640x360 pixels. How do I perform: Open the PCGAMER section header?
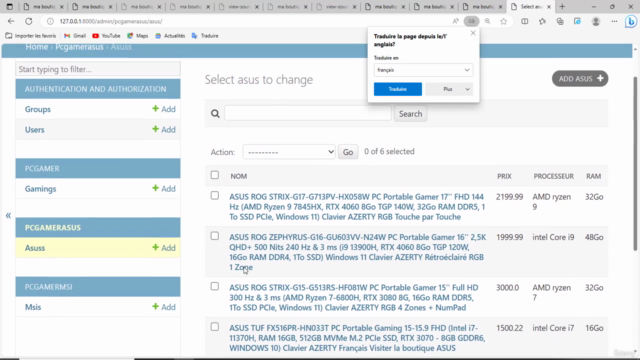point(98,168)
